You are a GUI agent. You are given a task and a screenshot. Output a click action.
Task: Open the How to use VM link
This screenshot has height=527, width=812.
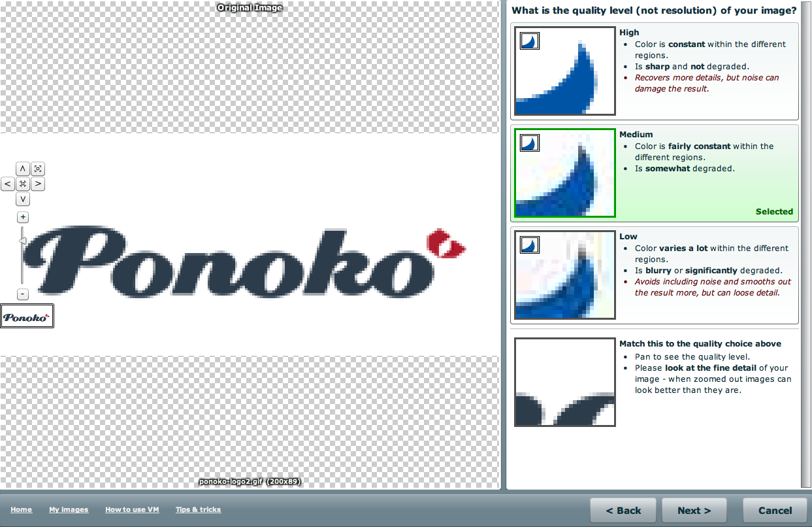(132, 509)
